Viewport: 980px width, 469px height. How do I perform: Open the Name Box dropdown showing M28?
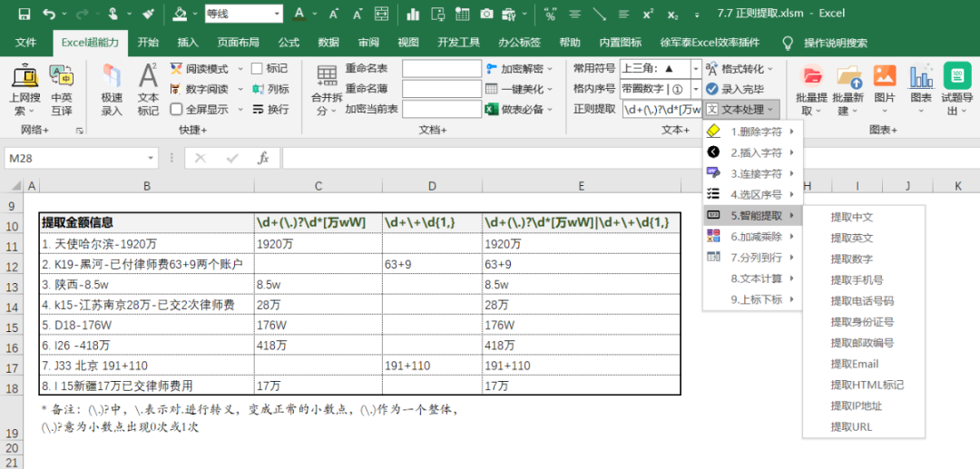(152, 159)
